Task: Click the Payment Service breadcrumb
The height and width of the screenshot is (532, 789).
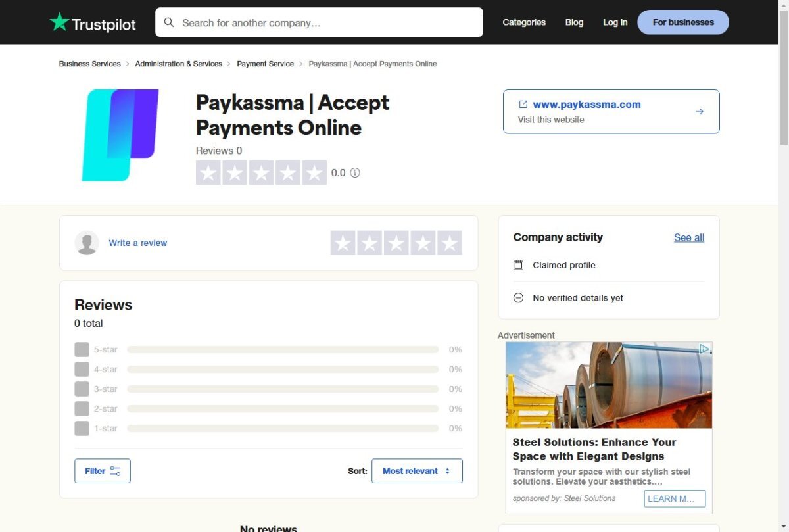Action: (x=266, y=64)
